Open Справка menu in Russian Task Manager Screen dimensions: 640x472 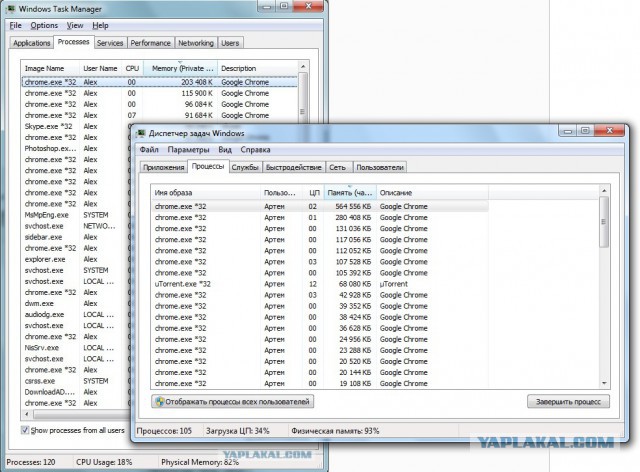255,149
